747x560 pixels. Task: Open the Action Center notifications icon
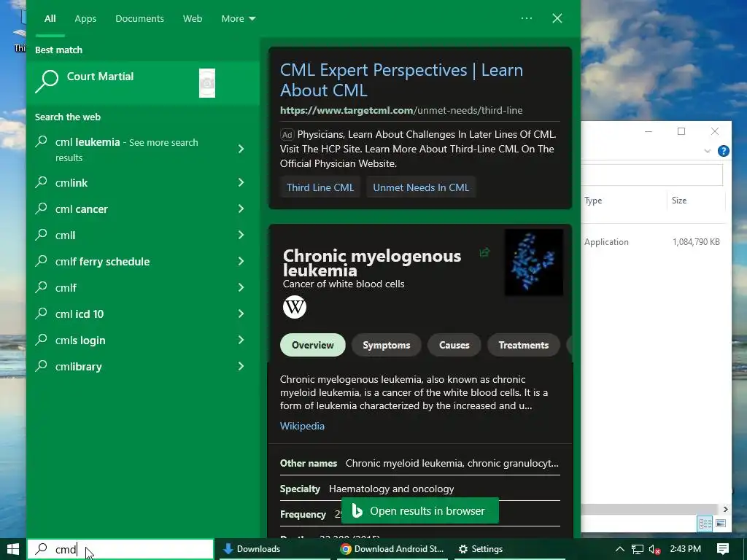pos(723,549)
